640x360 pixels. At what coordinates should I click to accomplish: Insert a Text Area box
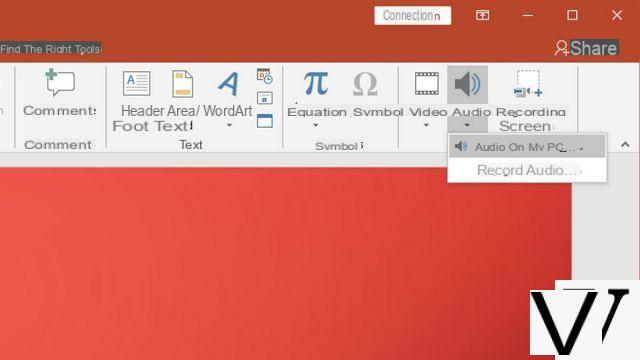[182, 84]
